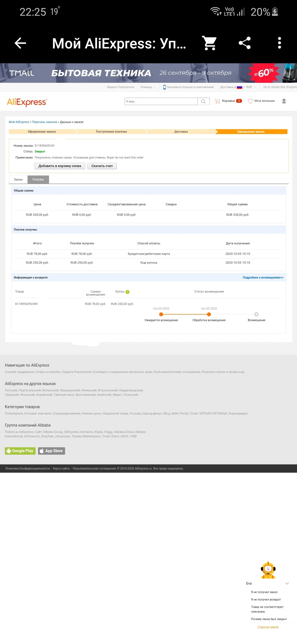This screenshot has width=297, height=644.
Task: Click Политика Конфиденциальности footer link
Action: coord(28,468)
